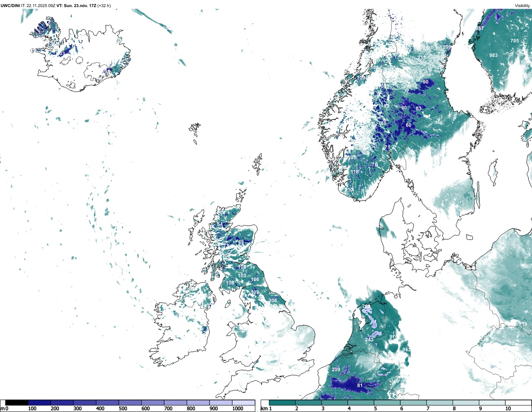The image size is (532, 412).
Task: Click the visibility value 68 in Scottish Highlands
Action: [241, 243]
